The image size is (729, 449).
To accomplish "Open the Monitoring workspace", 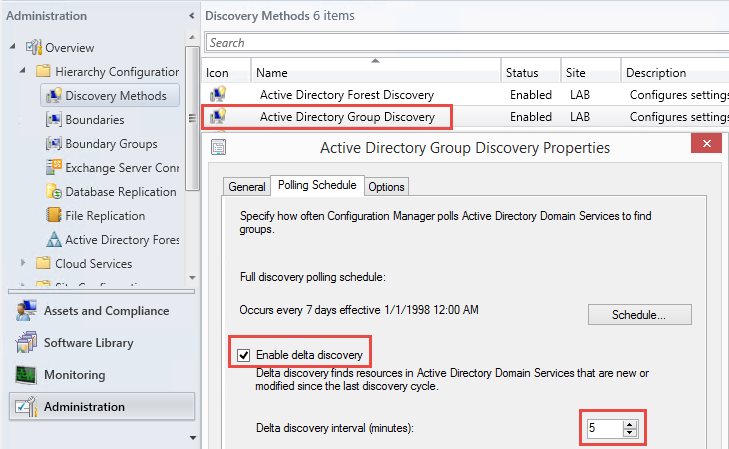I will tap(102, 375).
